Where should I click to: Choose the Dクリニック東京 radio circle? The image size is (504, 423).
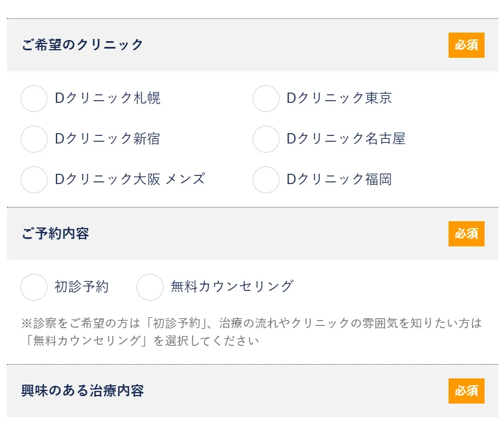(x=266, y=98)
